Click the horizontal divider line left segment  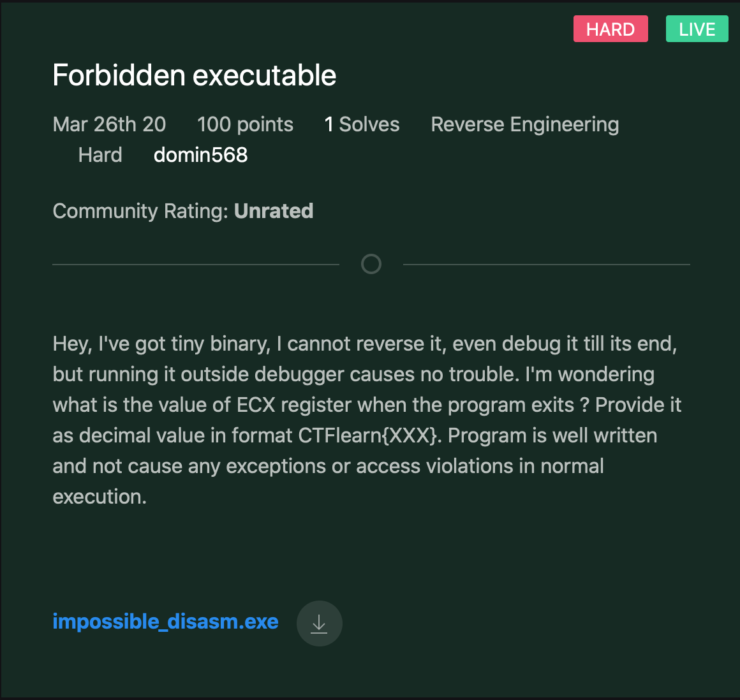coord(196,265)
